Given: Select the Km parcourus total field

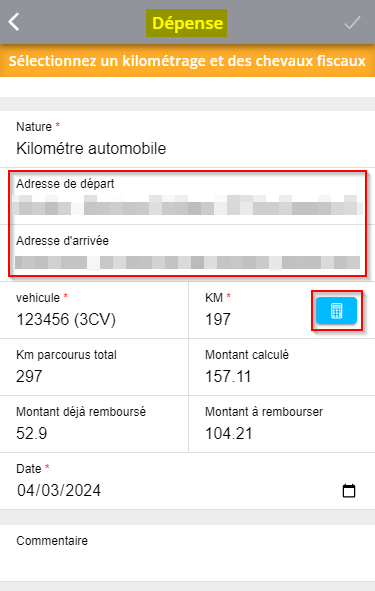Looking at the screenshot, I should (x=94, y=367).
